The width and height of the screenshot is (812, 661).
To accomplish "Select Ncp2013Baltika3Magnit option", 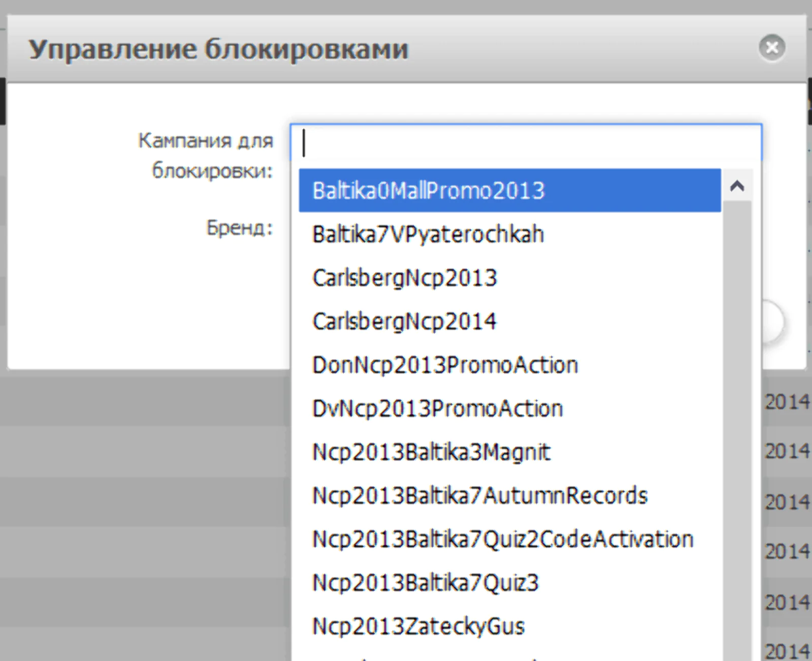I will pyautogui.click(x=510, y=452).
